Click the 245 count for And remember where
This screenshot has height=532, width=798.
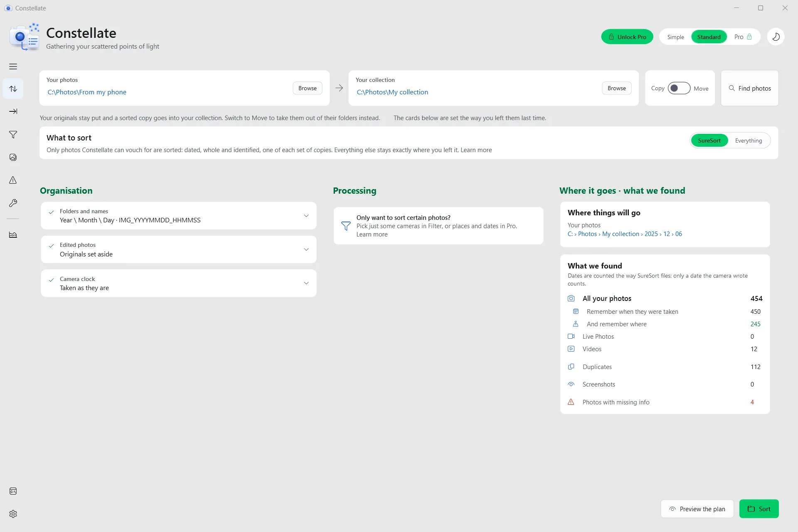click(x=755, y=324)
